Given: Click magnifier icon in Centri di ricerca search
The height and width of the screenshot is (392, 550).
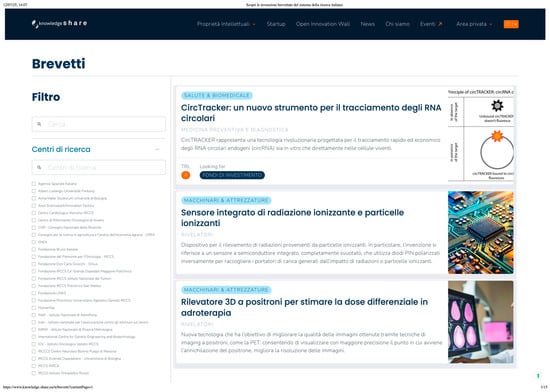Looking at the screenshot, I should point(39,168).
